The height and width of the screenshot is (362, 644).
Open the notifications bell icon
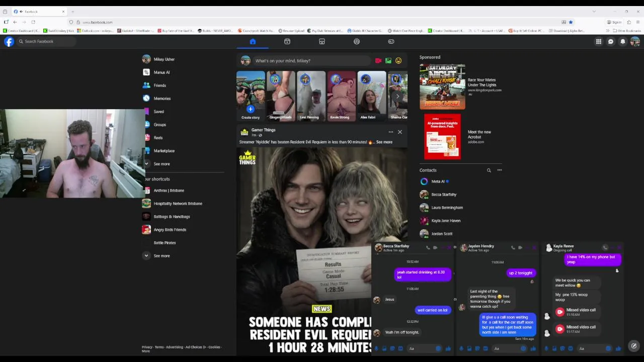coord(623,42)
